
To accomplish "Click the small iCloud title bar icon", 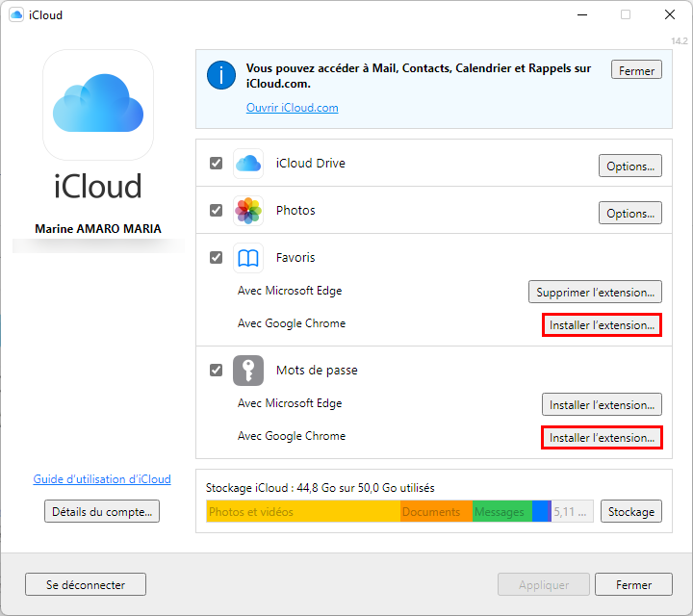I will click(x=16, y=14).
